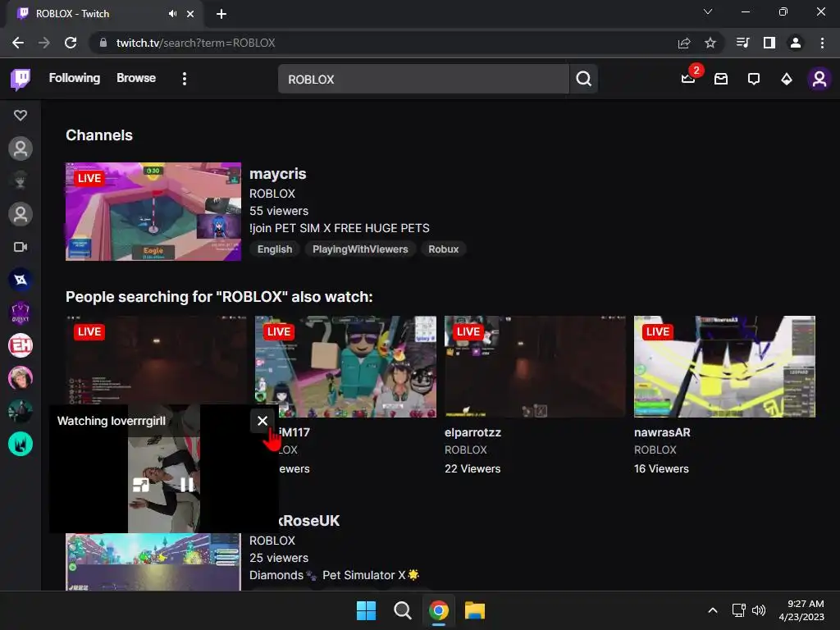Viewport: 840px width, 630px height.
Task: Open the dark hat avatar sidebar channel
Action: [21, 181]
